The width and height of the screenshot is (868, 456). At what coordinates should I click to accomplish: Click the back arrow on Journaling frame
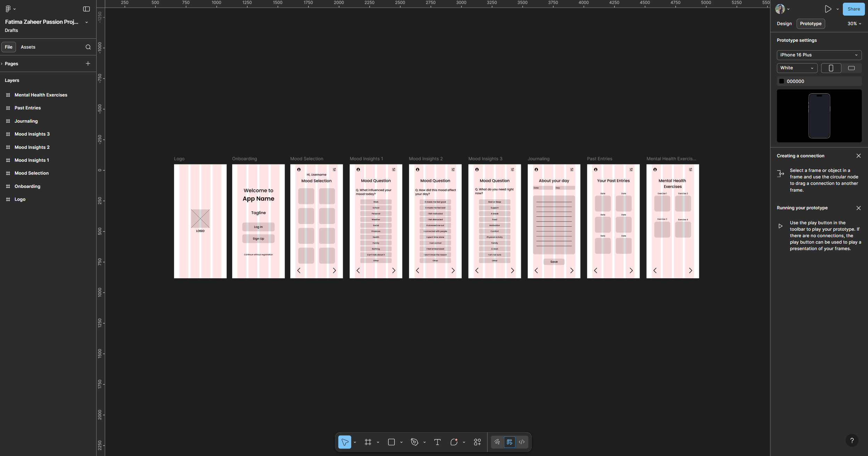point(536,270)
